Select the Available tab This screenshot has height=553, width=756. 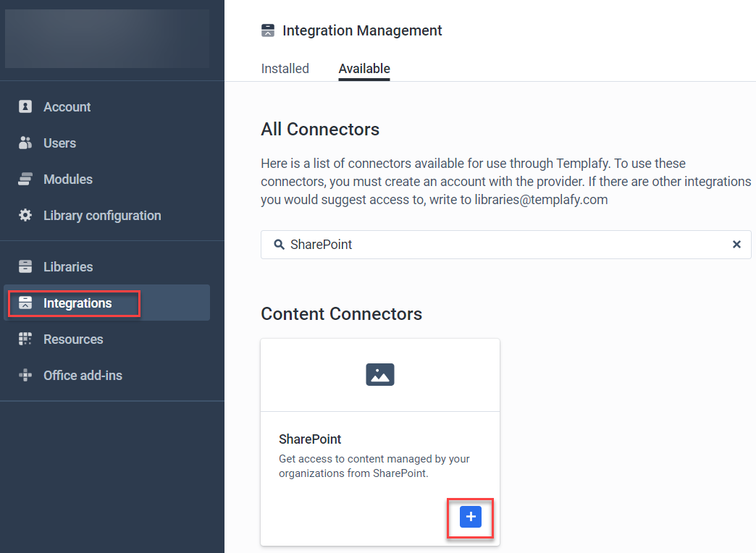pos(364,69)
